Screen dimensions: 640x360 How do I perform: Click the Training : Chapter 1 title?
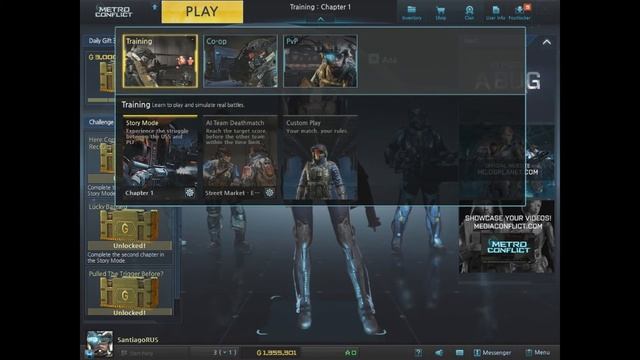tap(320, 7)
